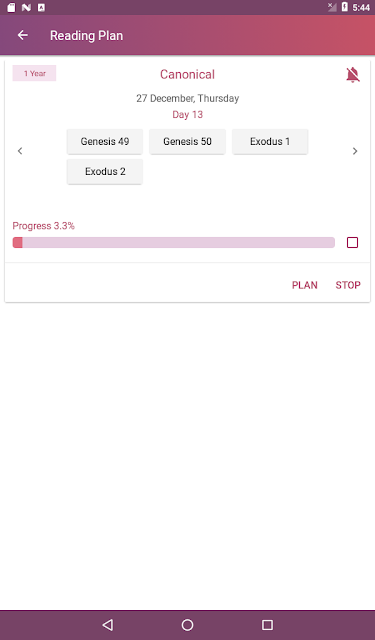Tap Android home circle button

coord(187,624)
